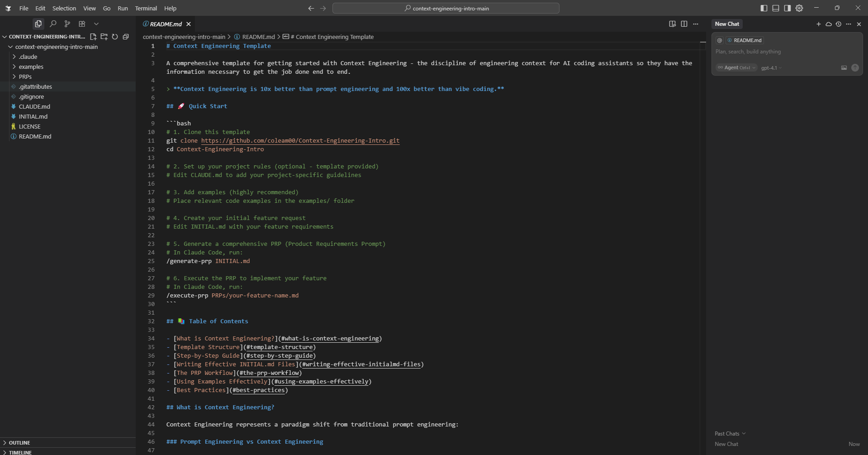Open background agents cloud icon
Viewport: 868px width, 455px height.
point(829,24)
